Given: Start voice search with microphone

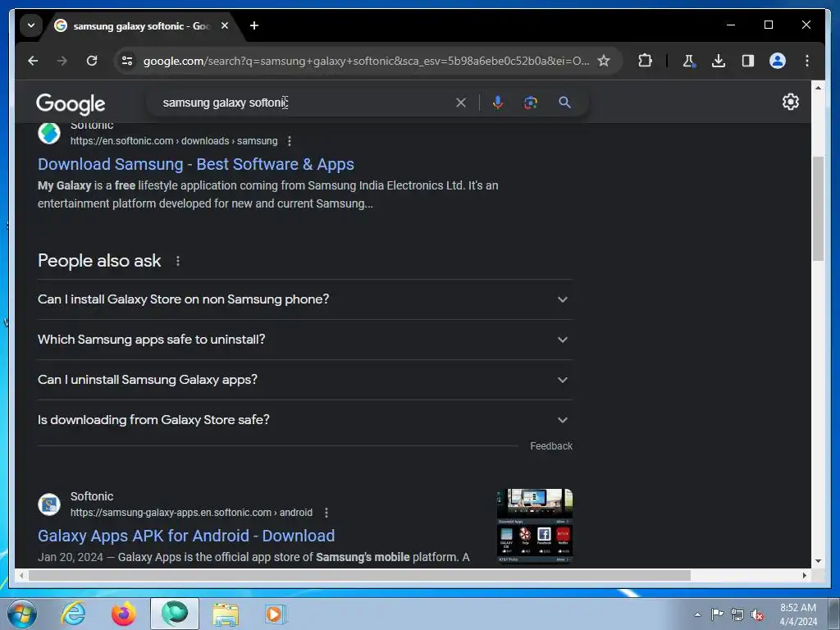Looking at the screenshot, I should click(x=498, y=103).
